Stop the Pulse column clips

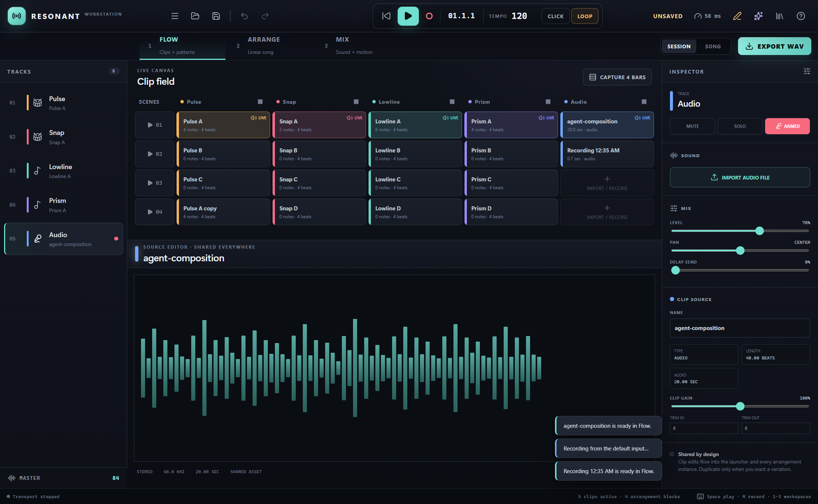coord(260,102)
